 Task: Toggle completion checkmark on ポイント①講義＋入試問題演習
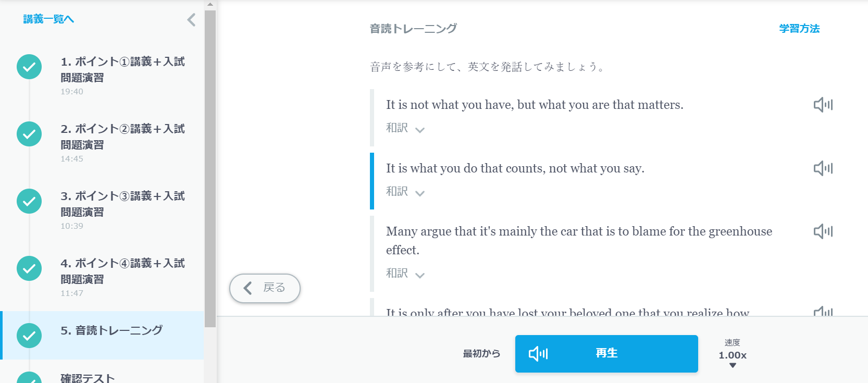click(29, 67)
